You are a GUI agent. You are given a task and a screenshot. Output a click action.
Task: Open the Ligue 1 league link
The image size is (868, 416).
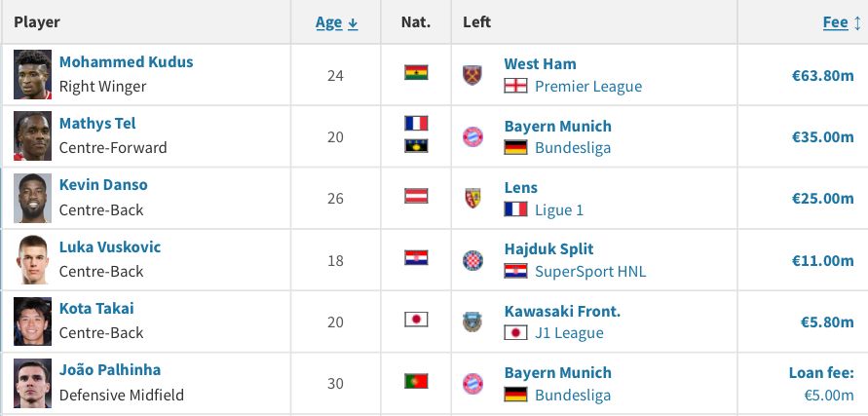[x=559, y=209]
